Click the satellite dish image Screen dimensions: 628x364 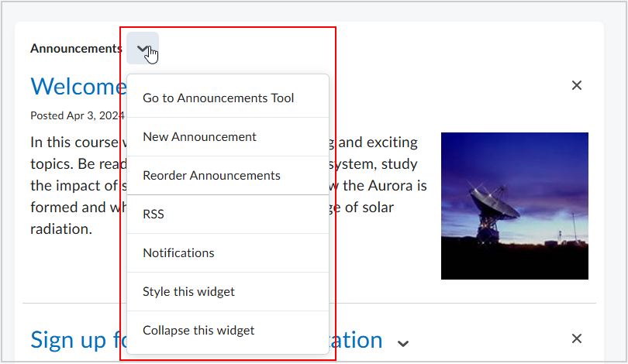pos(514,205)
